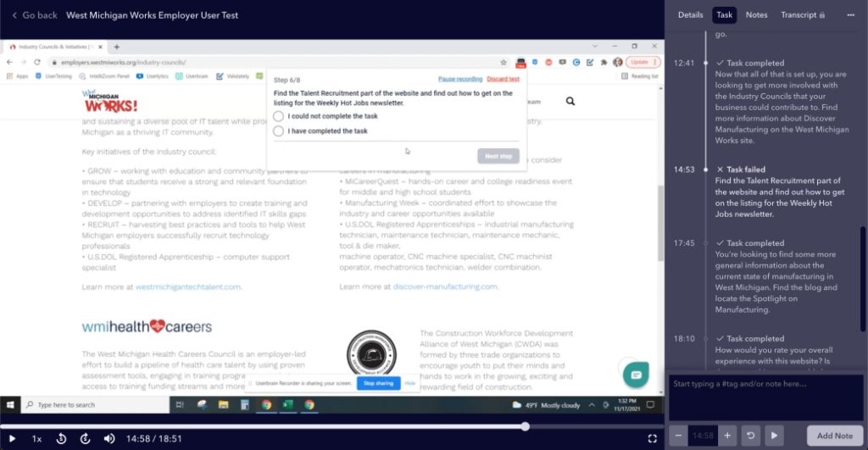Open the IntelliZoom Panel bookmark
Screen dimensions: 868x450
point(104,75)
